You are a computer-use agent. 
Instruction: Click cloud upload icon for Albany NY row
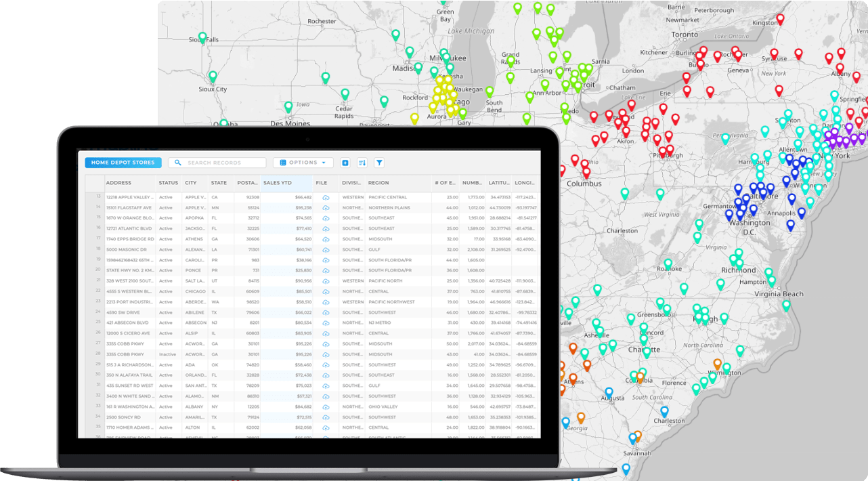[326, 406]
